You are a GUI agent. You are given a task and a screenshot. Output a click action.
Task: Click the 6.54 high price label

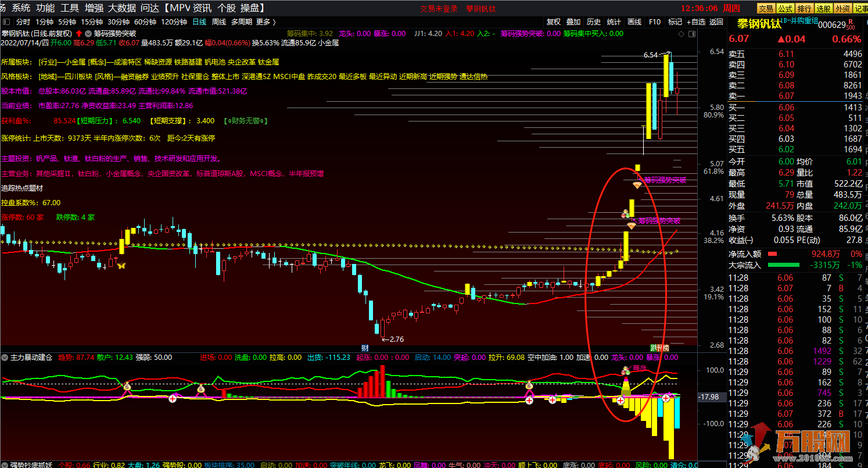pos(651,55)
